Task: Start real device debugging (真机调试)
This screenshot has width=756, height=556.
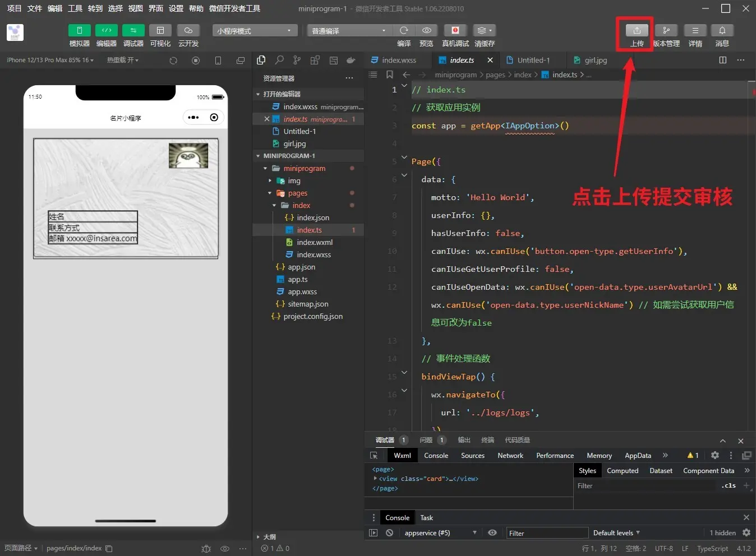Action: click(455, 31)
